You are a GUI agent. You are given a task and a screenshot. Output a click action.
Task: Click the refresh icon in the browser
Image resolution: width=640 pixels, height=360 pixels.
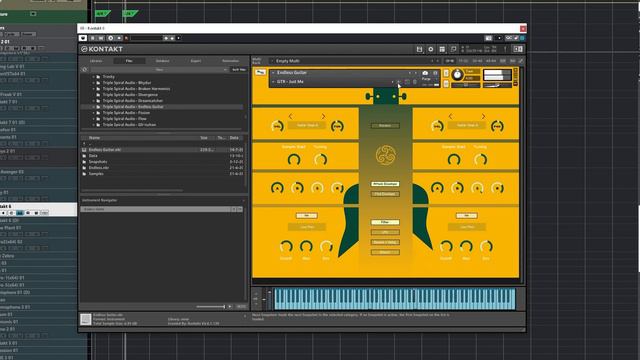tap(85, 69)
